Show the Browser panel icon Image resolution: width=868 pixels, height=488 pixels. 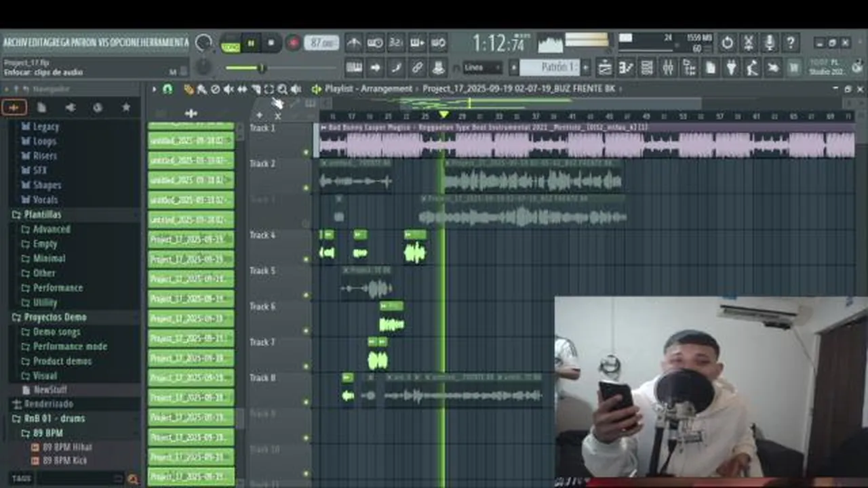(x=689, y=67)
